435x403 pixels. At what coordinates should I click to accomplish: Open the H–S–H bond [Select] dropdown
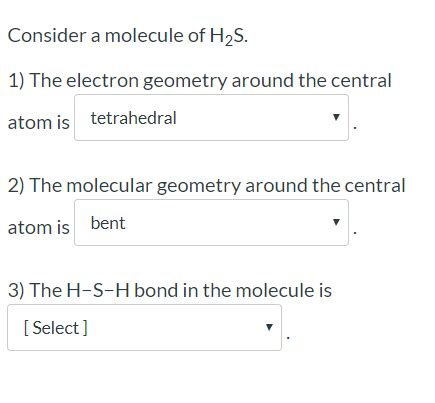(x=144, y=327)
